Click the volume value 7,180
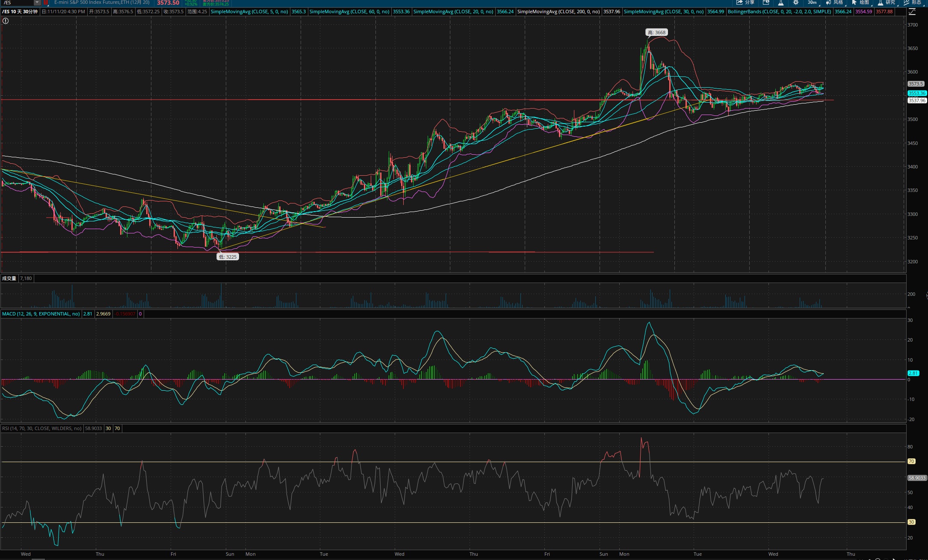 (26, 278)
